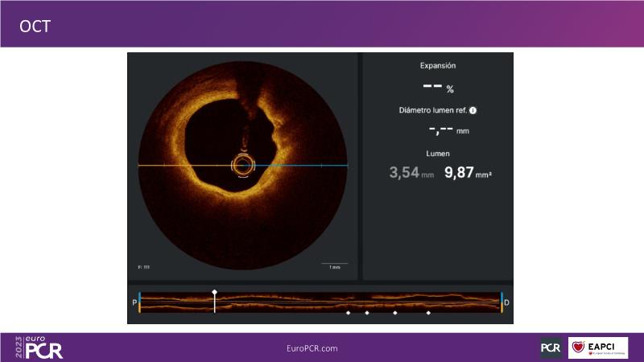The height and width of the screenshot is (362, 644).
Task: Click the 1 mm scale bar
Action: 334,264
